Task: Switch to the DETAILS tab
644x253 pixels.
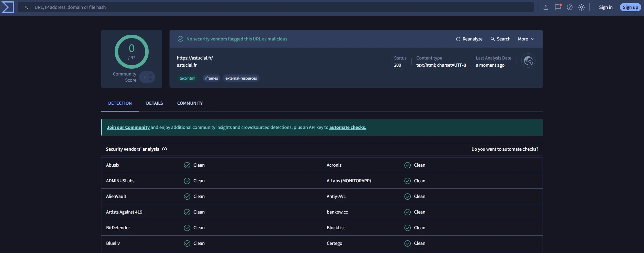Action: tap(154, 103)
